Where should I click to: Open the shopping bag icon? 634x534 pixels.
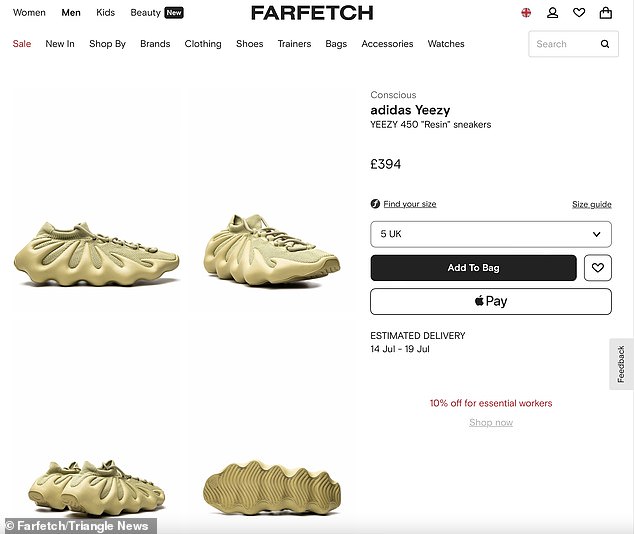coord(605,13)
